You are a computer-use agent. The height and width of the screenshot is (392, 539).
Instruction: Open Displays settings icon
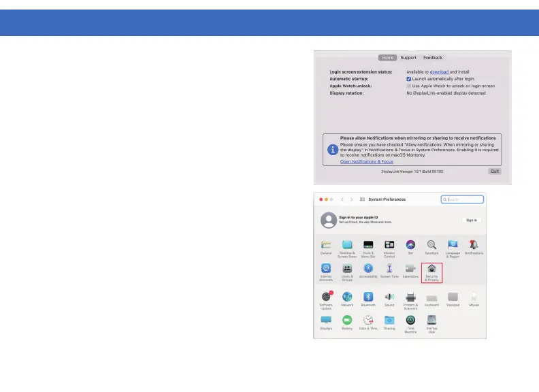[326, 321]
